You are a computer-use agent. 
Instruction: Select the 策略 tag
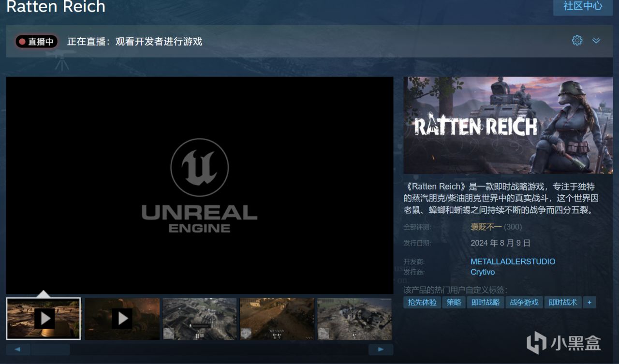point(454,303)
